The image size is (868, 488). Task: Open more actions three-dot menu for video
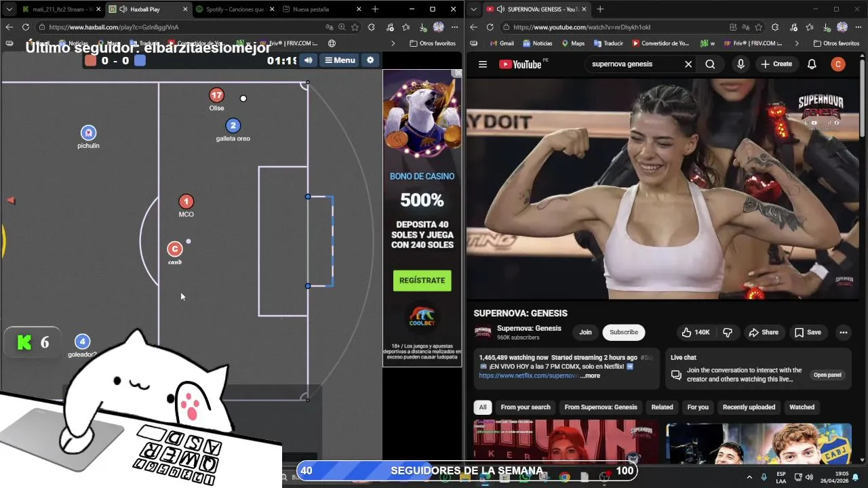844,332
